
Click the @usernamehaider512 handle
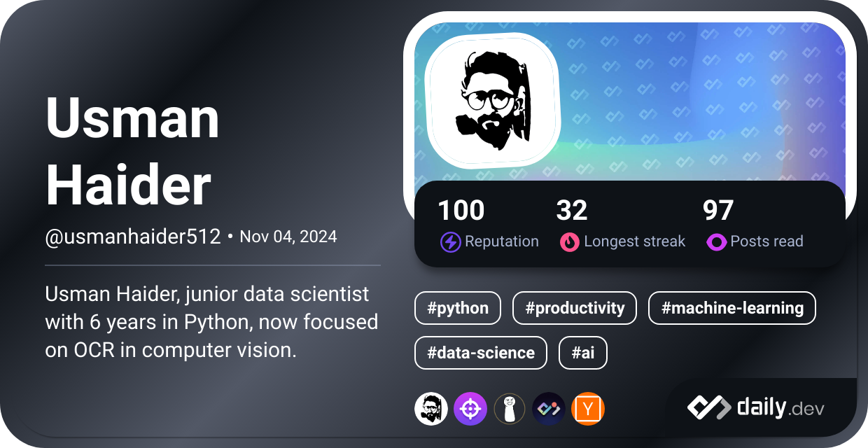133,237
